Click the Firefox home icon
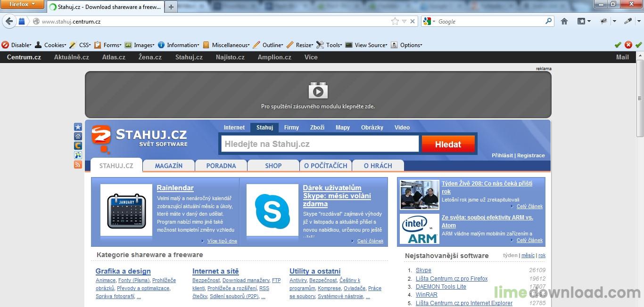The image size is (644, 307). (564, 21)
